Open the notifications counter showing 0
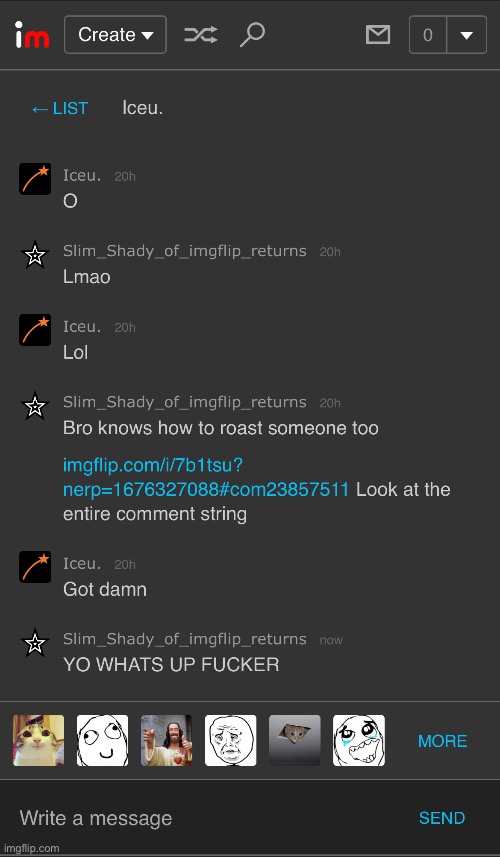The image size is (500, 857). 428,35
